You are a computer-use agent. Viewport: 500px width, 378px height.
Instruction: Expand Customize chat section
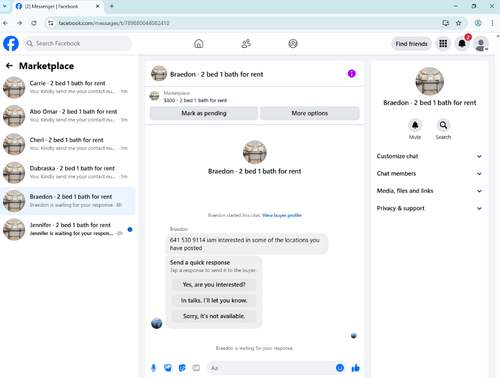point(429,156)
